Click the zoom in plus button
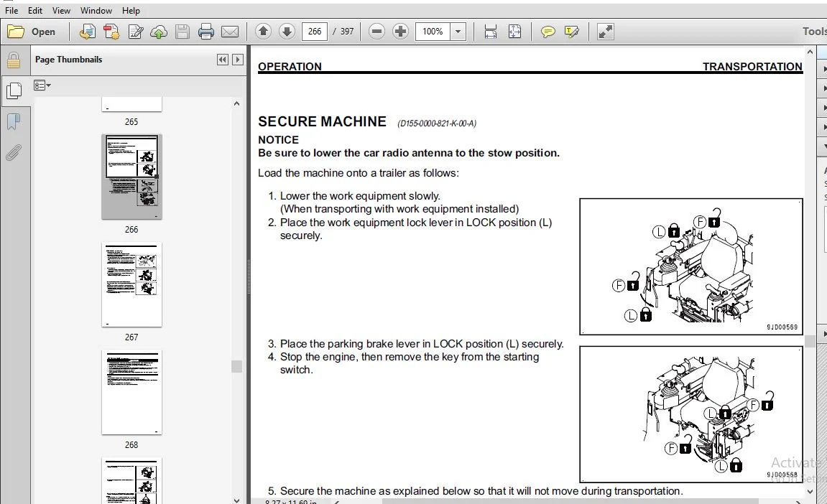The height and width of the screenshot is (504, 827). point(400,32)
